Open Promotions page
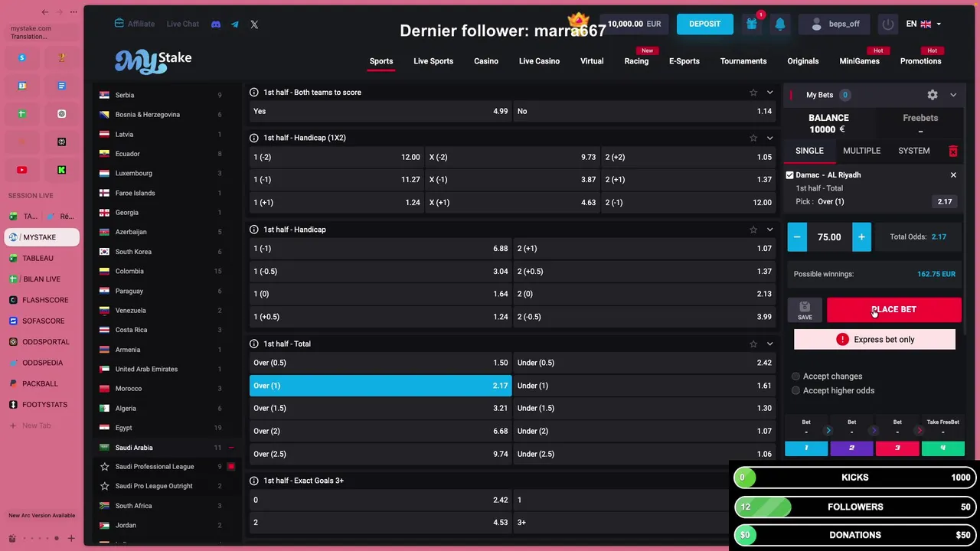 (921, 61)
